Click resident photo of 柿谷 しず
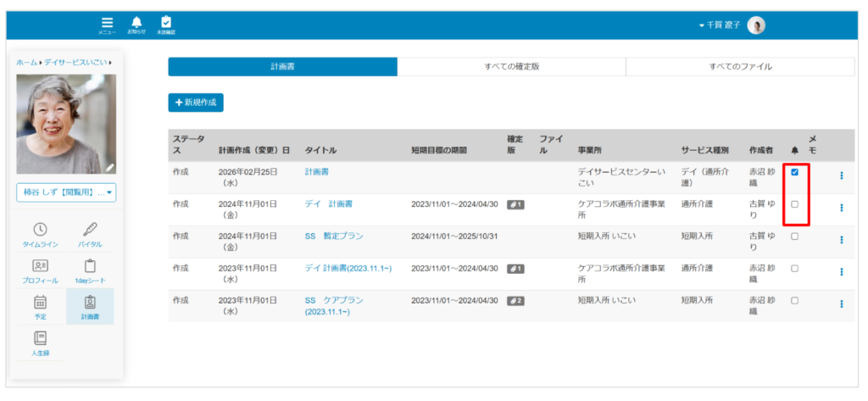Image resolution: width=868 pixels, height=401 pixels. [66, 124]
